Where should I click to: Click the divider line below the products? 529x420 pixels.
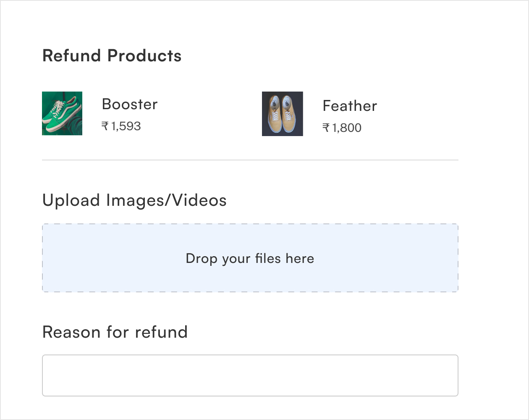(x=250, y=160)
